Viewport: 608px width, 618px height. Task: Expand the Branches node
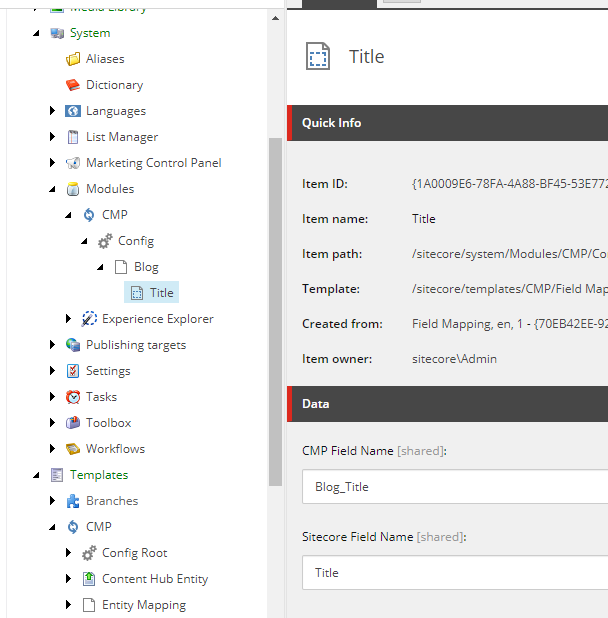point(52,501)
